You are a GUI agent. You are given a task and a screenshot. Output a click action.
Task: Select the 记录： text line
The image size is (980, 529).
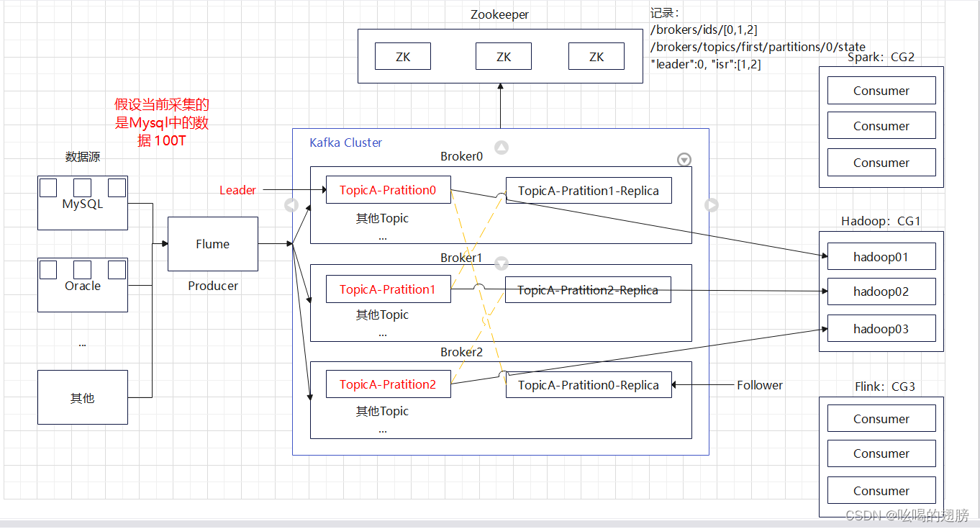[665, 14]
